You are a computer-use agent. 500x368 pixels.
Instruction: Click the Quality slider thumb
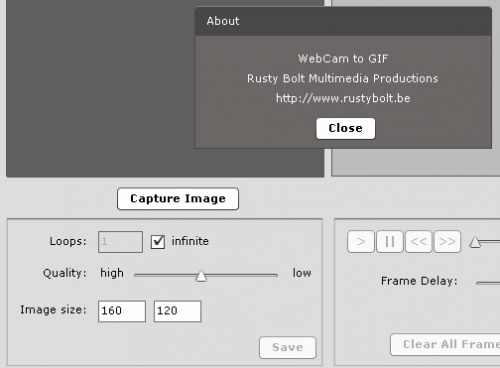point(201,276)
